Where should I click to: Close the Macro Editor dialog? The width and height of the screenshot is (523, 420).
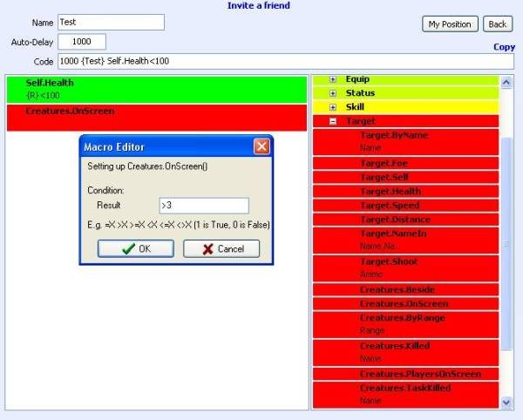261,147
